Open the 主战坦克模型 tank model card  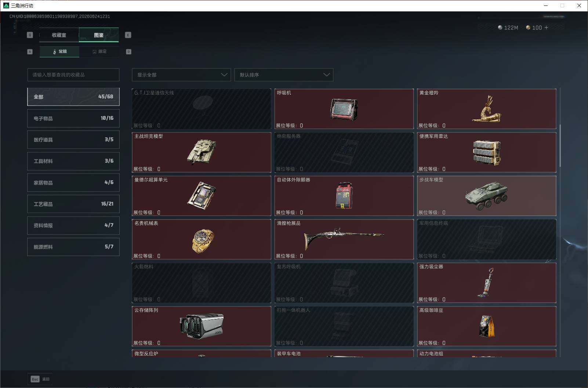pos(202,152)
